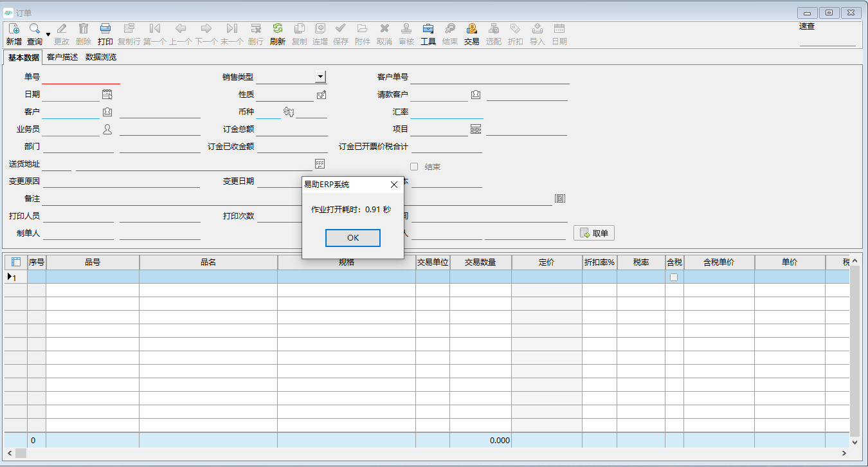Click the 删除 (Delete) trash icon
This screenshot has width=868, height=467.
pos(84,28)
